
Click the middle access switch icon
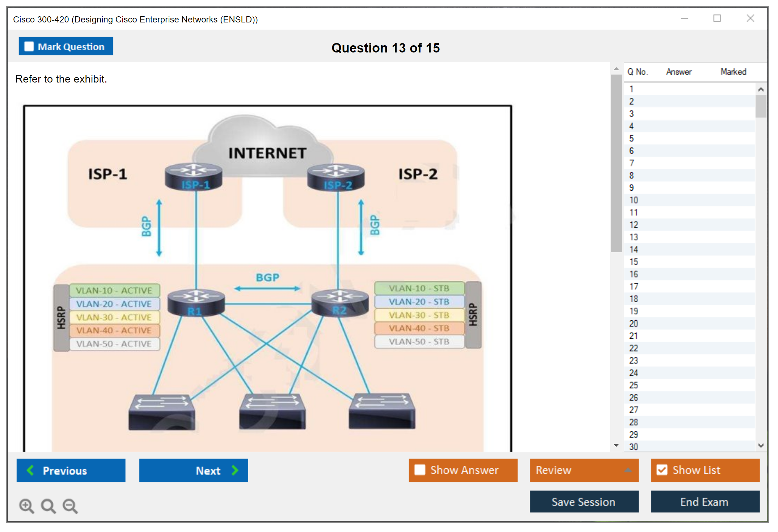click(272, 411)
